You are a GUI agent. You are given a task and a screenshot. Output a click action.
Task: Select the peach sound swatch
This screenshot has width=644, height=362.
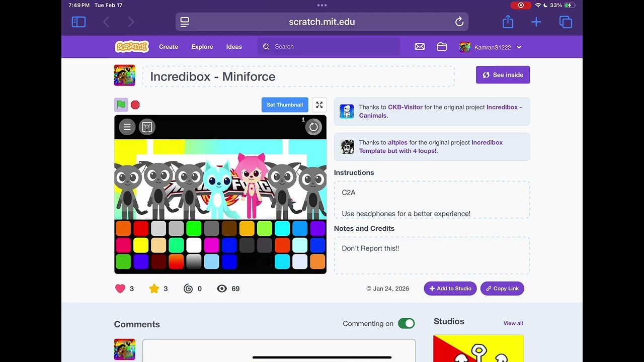tap(158, 245)
